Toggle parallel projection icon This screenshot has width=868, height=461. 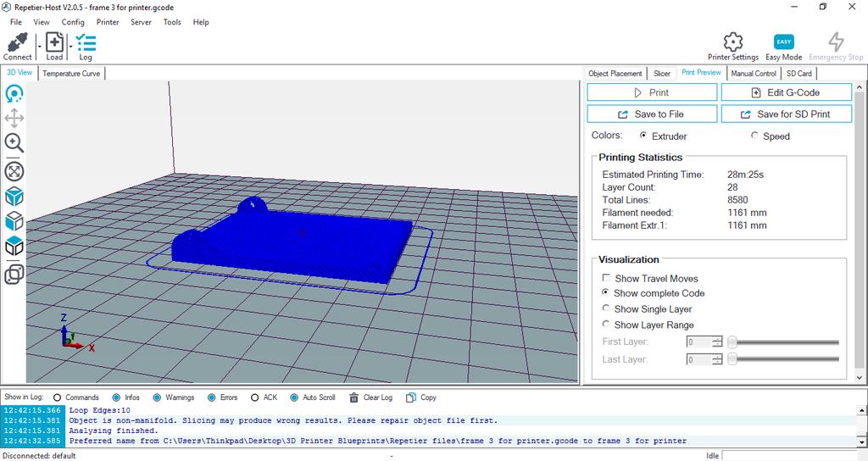[x=14, y=275]
